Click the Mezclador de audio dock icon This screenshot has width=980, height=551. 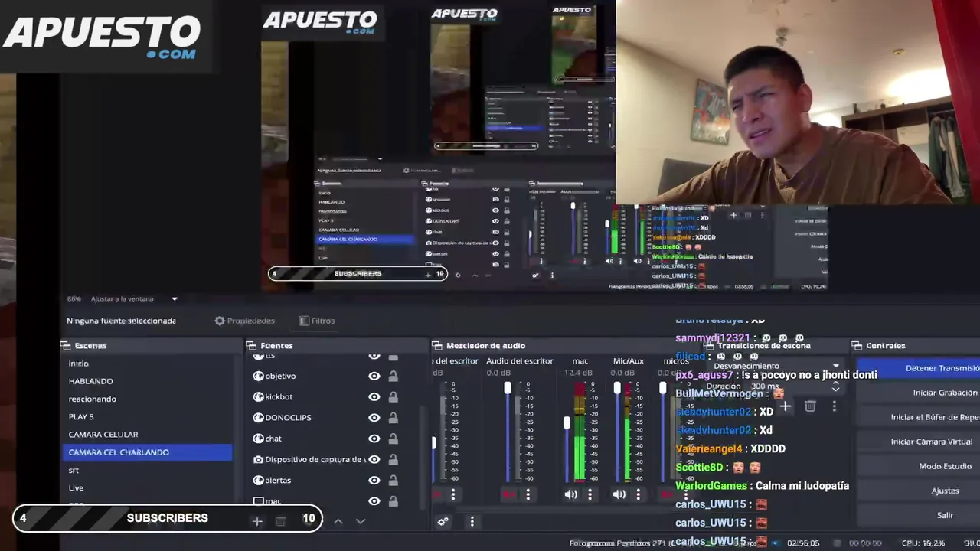pyautogui.click(x=437, y=346)
